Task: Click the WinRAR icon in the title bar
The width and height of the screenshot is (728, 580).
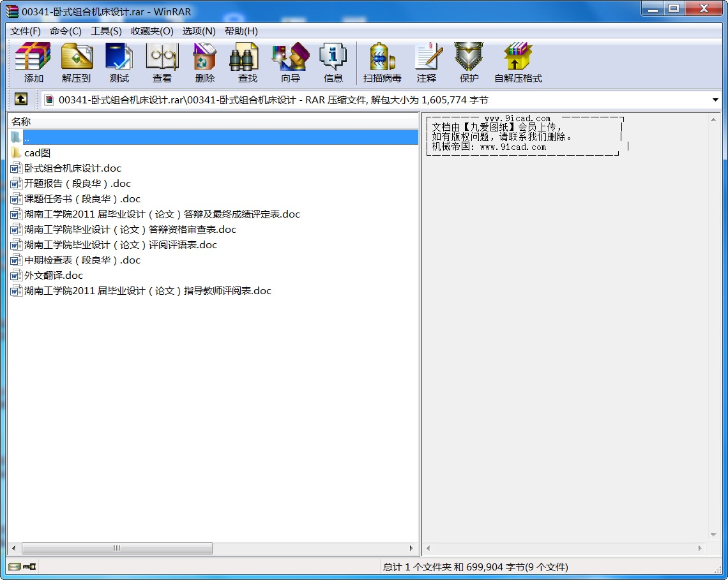Action: (12, 11)
